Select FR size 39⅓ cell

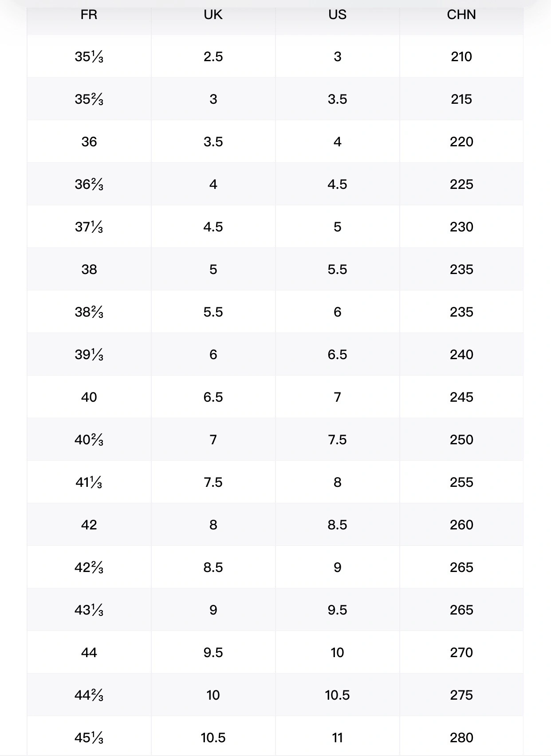89,355
